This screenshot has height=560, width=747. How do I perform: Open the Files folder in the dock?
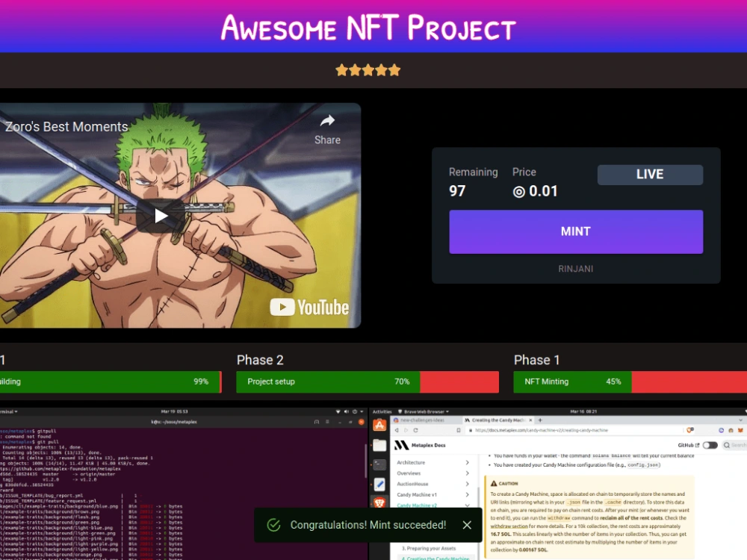(x=379, y=445)
